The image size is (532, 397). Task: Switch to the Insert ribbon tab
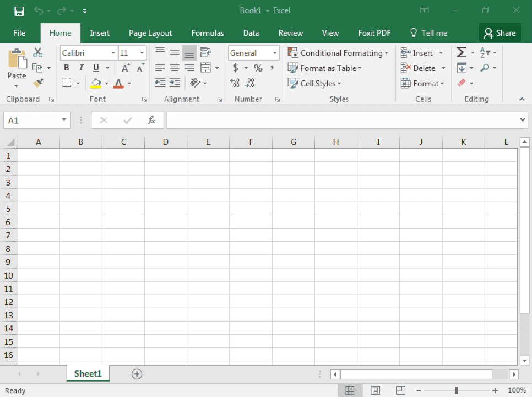pyautogui.click(x=100, y=33)
